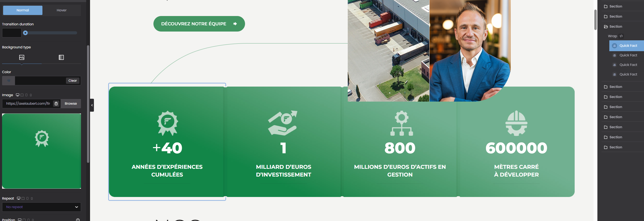Select the third Quick Fact tree item

coord(628,65)
